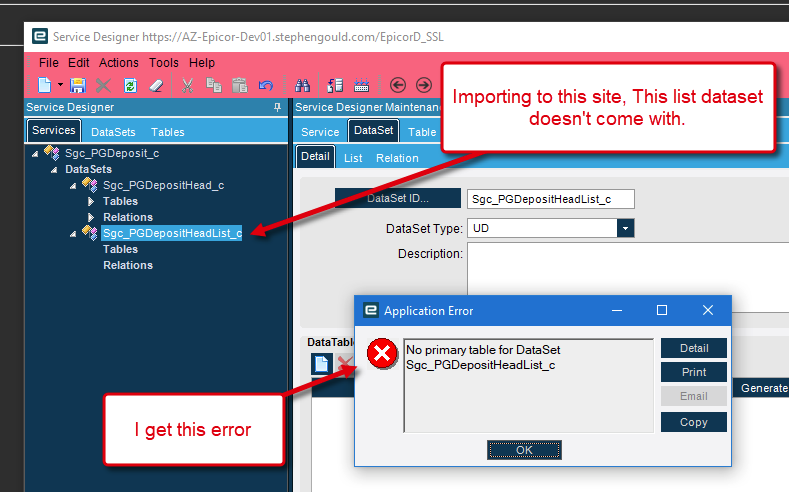Click the Description text area
Viewport: 789px width, 492px height.
pos(628,277)
